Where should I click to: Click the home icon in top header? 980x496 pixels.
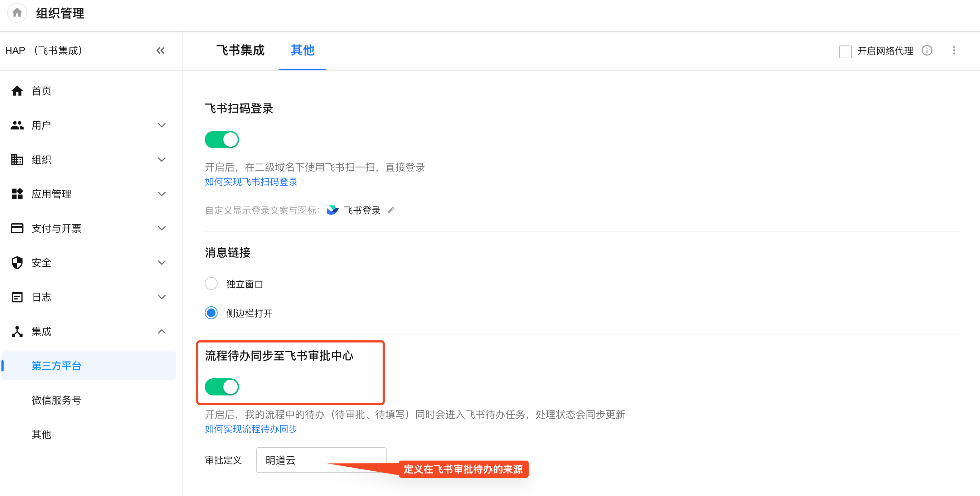pos(17,13)
